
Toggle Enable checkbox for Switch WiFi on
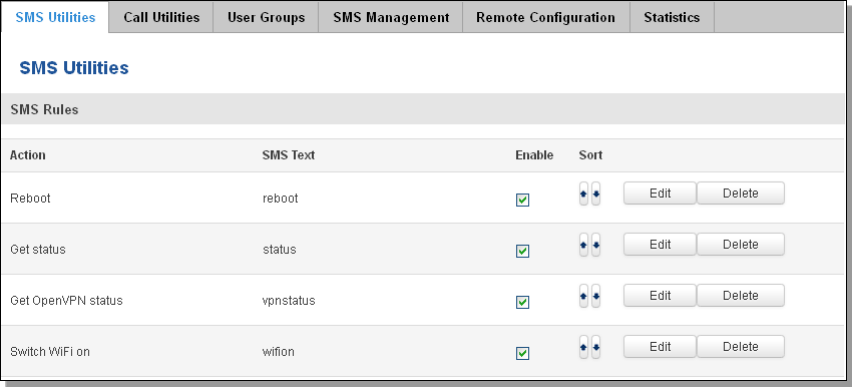click(x=522, y=353)
